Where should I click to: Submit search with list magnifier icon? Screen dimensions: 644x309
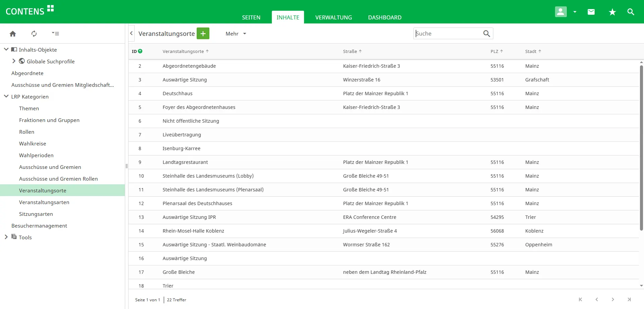486,34
